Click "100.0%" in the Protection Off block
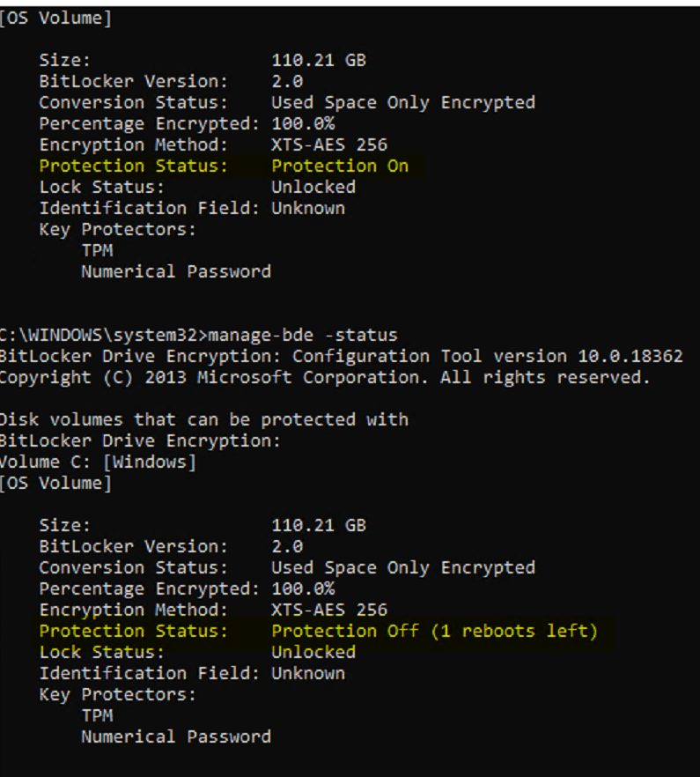The height and width of the screenshot is (777, 700). (303, 588)
